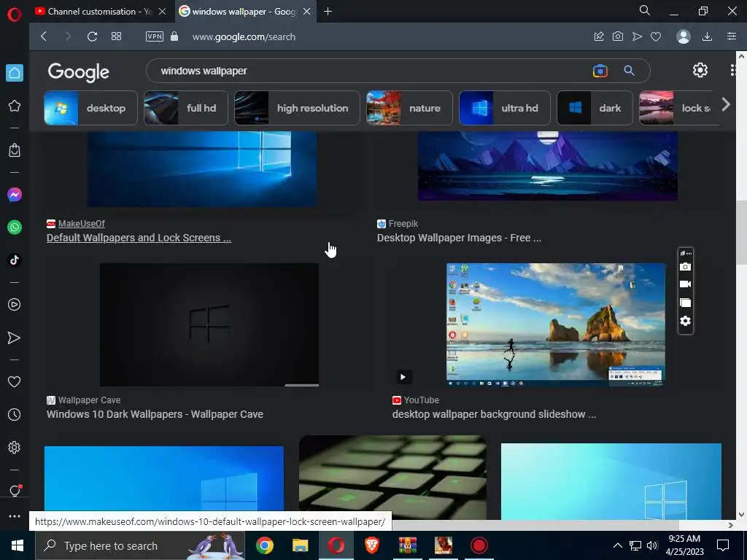Image resolution: width=747 pixels, height=560 pixels.
Task: Switch to Channel customisation YouTube tab
Action: (x=100, y=12)
